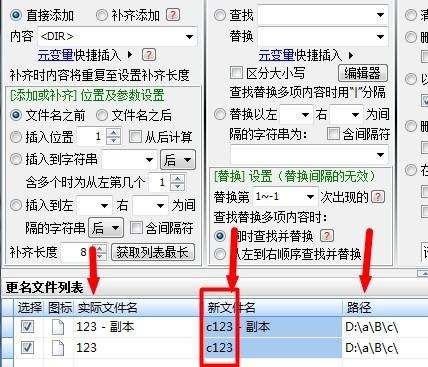This screenshot has width=428, height=367.
Task: Click 编辑器 button
Action: pyautogui.click(x=363, y=73)
